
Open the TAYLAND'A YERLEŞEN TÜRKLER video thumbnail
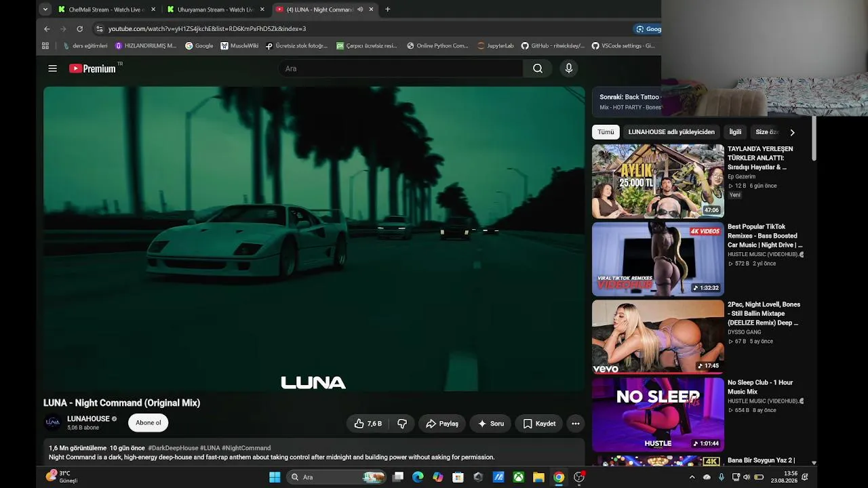[x=658, y=181]
